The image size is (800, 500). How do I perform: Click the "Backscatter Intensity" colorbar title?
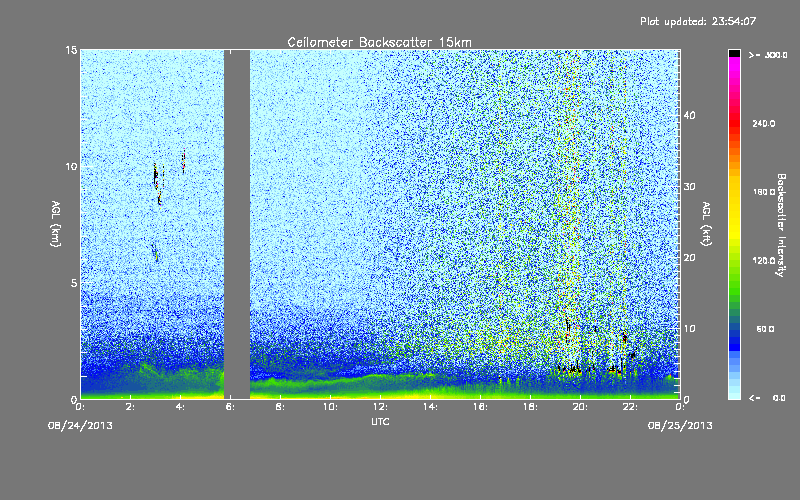point(781,225)
